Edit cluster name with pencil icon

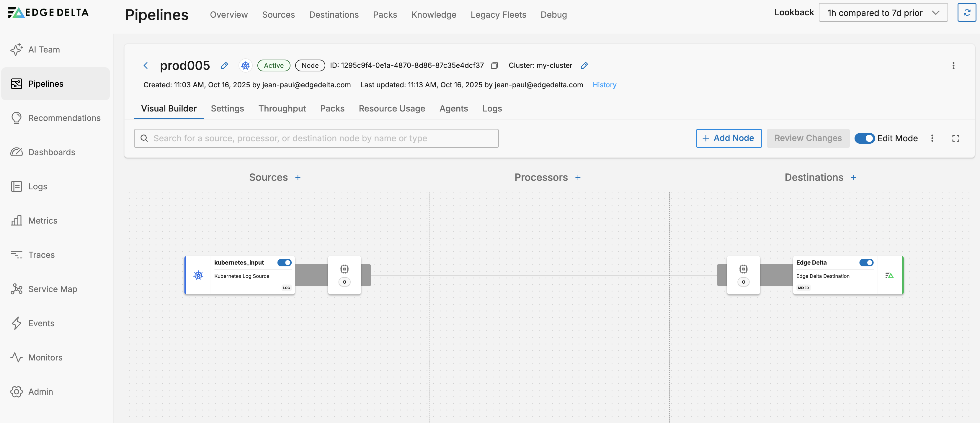click(x=584, y=66)
